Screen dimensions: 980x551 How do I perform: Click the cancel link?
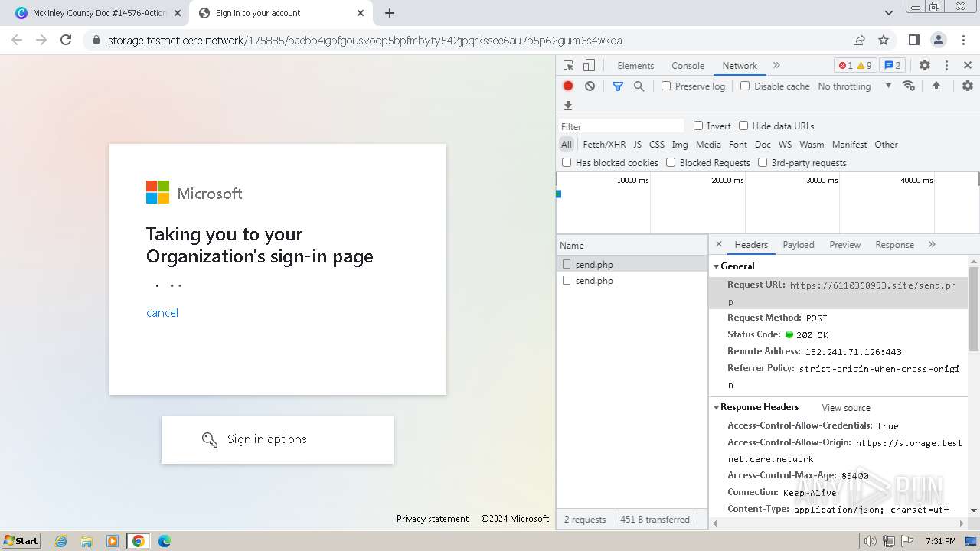[162, 312]
